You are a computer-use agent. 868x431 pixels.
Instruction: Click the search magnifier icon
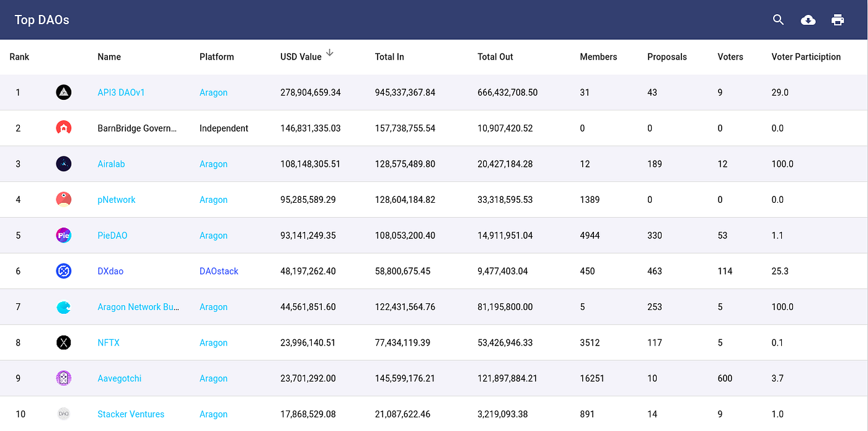(779, 20)
